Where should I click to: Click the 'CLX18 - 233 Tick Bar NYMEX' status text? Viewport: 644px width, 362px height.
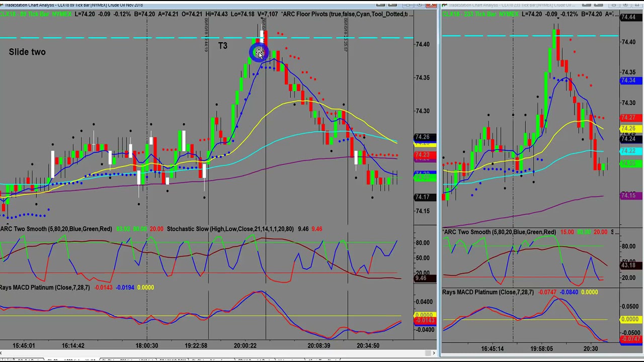coord(480,14)
